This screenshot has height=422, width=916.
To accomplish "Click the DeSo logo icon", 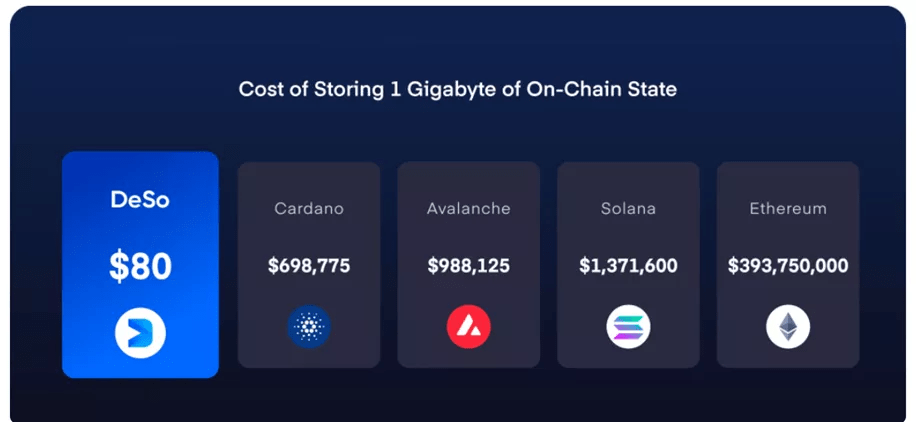I will click(140, 334).
